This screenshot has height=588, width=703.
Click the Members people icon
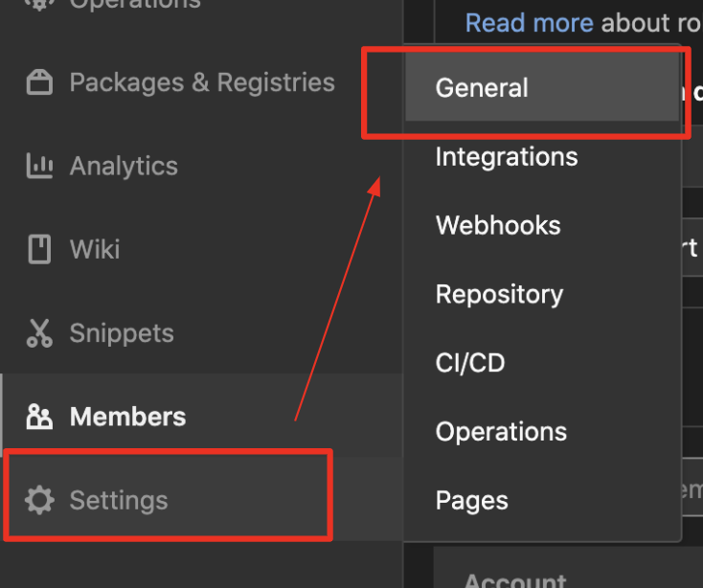point(39,417)
